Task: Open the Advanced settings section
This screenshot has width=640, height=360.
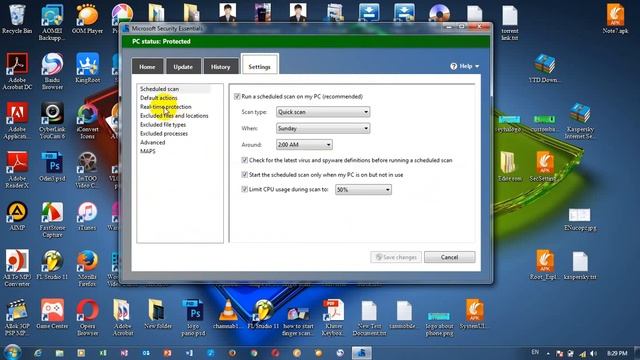Action: click(153, 142)
